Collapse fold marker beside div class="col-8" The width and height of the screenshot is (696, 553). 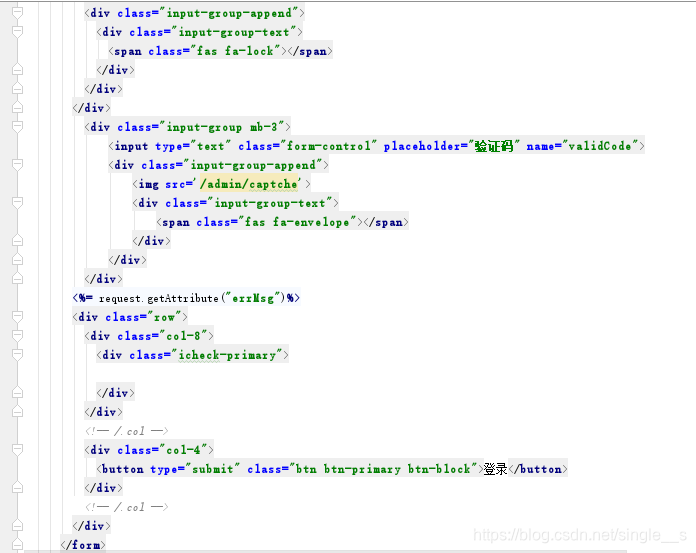point(17,336)
